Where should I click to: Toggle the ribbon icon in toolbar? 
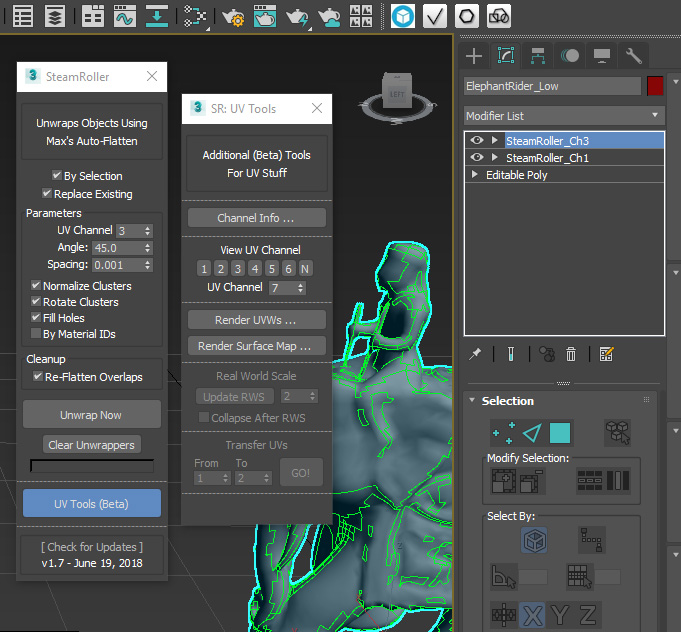pos(93,17)
